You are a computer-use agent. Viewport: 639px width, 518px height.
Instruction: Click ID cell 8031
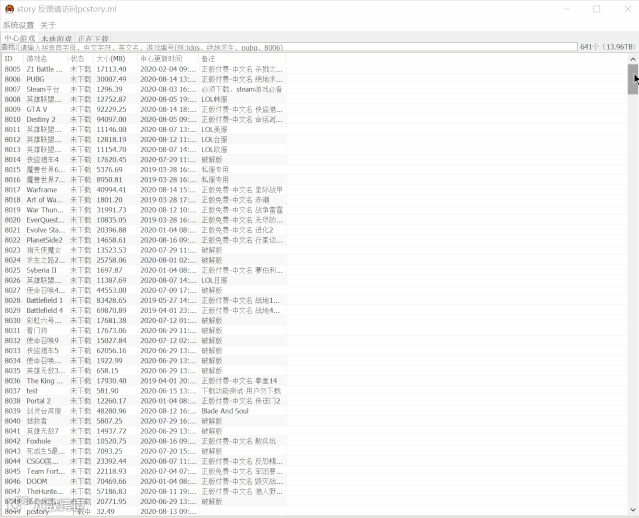tap(12, 331)
